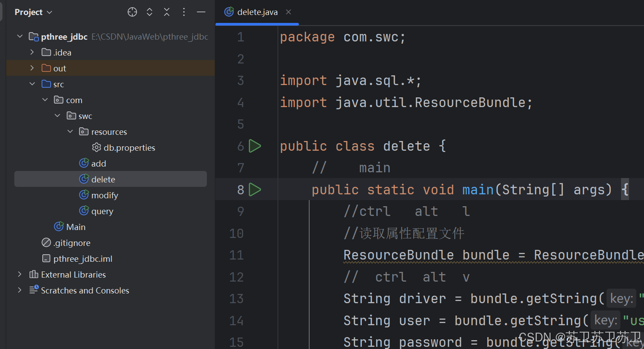
Task: Click the '//读取属性配置文件' comment
Action: tap(404, 233)
